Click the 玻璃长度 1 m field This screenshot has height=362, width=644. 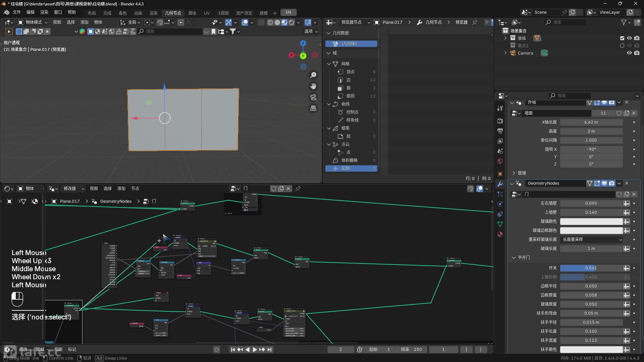tap(591, 249)
